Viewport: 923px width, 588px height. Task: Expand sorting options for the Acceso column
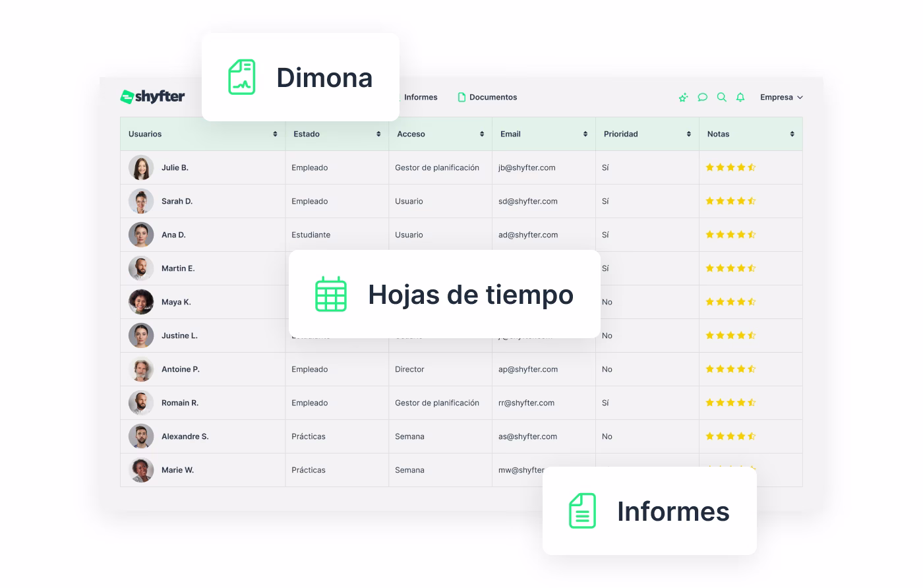[482, 134]
